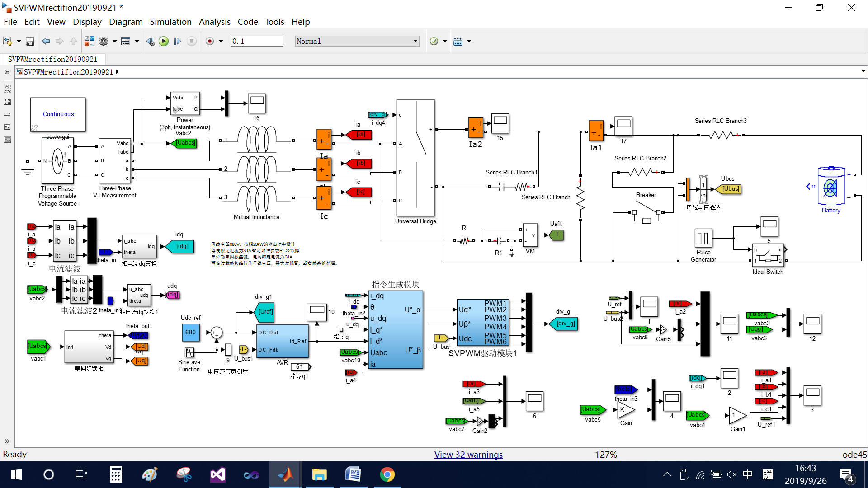Click the Step Forward simulation icon
Viewport: 868px width, 488px height.
coord(178,41)
